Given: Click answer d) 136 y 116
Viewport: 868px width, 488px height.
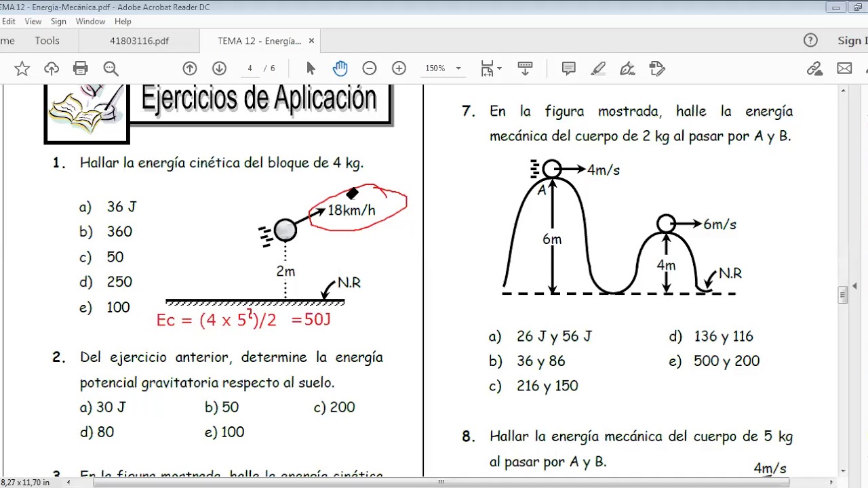Looking at the screenshot, I should 711,336.
